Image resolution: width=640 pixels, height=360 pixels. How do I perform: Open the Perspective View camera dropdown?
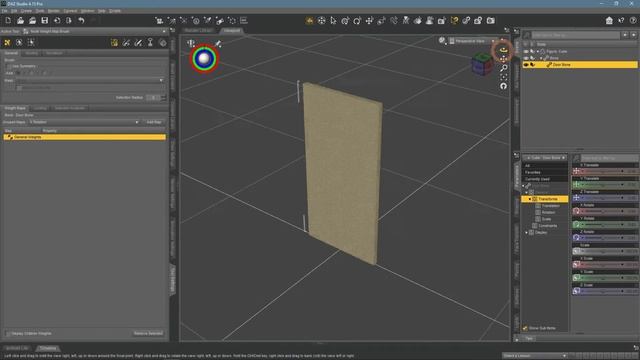pyautogui.click(x=472, y=41)
